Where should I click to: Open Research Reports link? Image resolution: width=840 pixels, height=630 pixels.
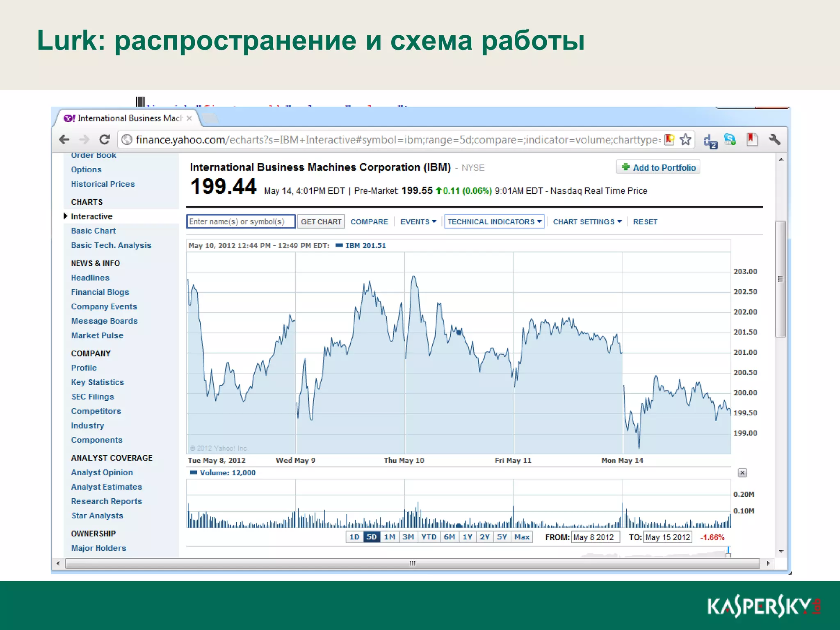pyautogui.click(x=107, y=501)
